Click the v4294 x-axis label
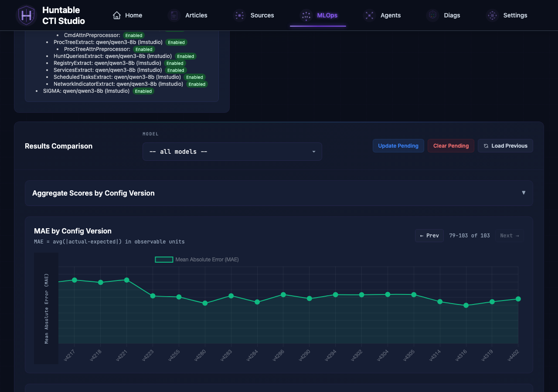558x392 pixels. [x=331, y=355]
